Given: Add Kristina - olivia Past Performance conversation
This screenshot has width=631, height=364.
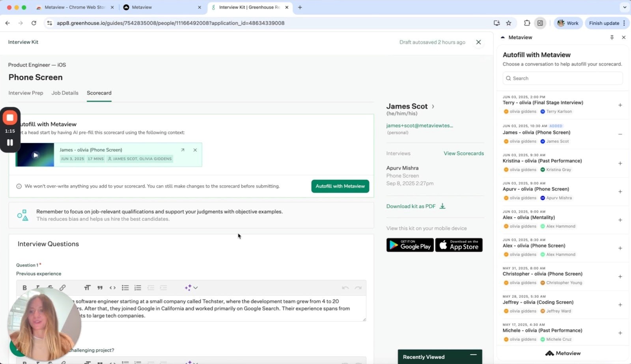Looking at the screenshot, I should point(620,163).
